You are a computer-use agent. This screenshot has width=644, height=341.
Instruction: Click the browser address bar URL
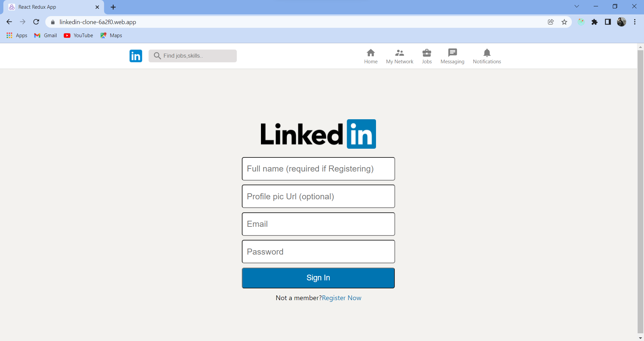[x=98, y=22]
